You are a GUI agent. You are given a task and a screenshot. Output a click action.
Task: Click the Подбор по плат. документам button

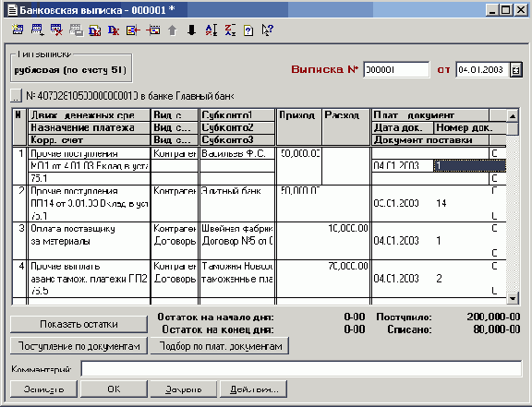pos(220,346)
